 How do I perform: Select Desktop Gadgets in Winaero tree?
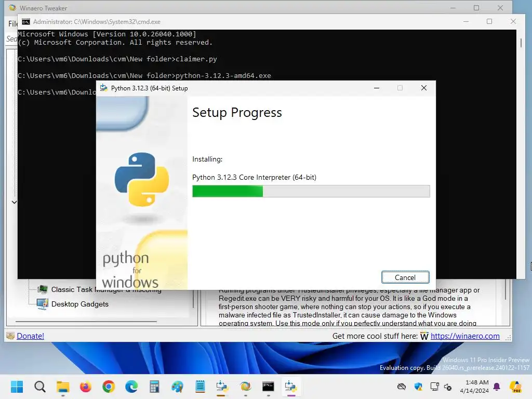79,304
